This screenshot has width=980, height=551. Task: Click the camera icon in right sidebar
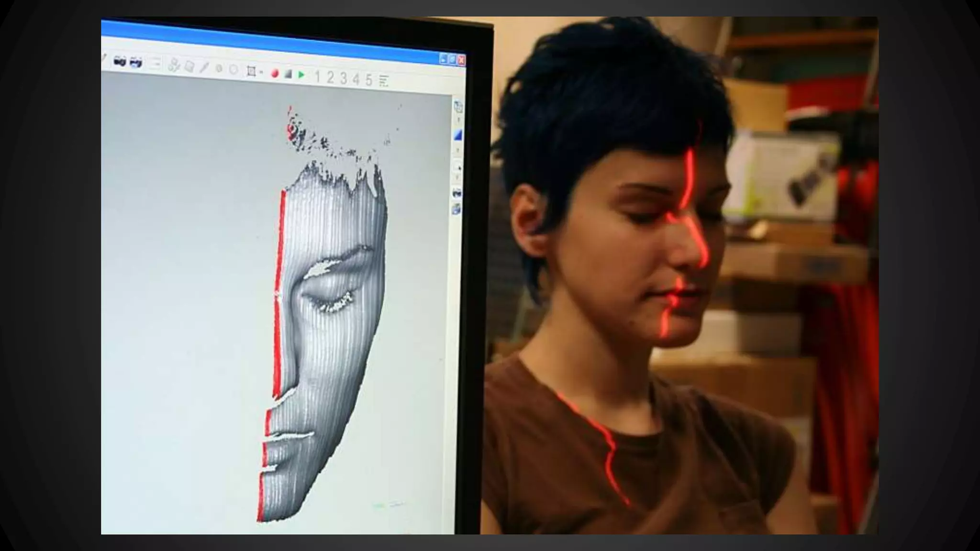tap(457, 193)
